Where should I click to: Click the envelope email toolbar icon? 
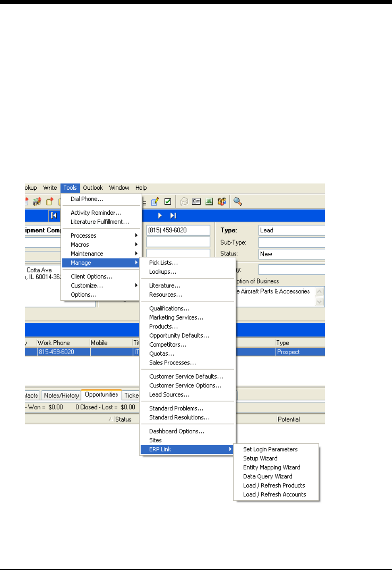[184, 201]
